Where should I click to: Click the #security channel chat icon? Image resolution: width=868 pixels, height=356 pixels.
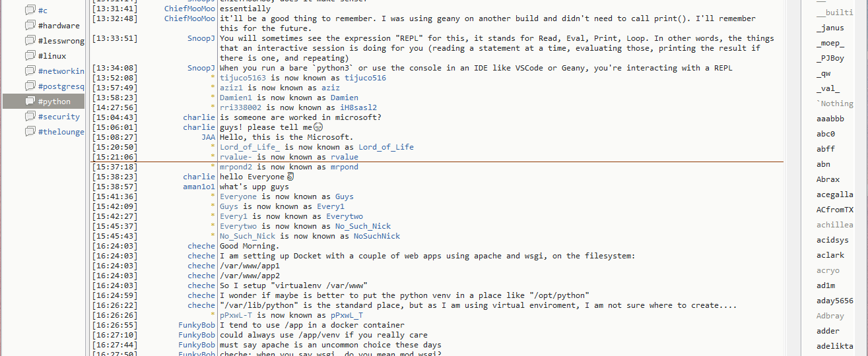30,117
